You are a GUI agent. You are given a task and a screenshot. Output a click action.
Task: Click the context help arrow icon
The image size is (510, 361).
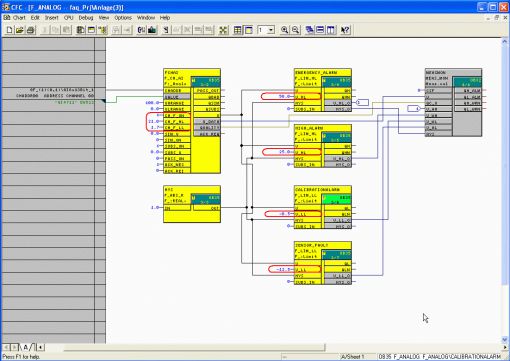345,30
